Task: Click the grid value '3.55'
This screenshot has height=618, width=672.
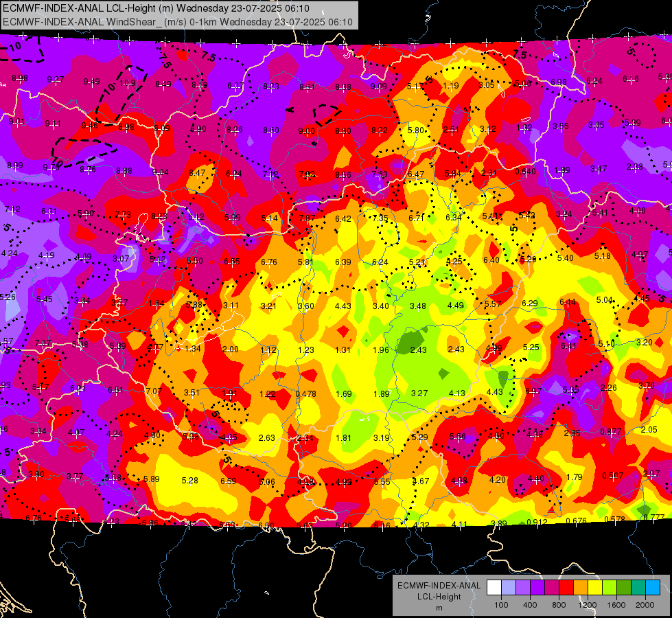Action: point(561,126)
